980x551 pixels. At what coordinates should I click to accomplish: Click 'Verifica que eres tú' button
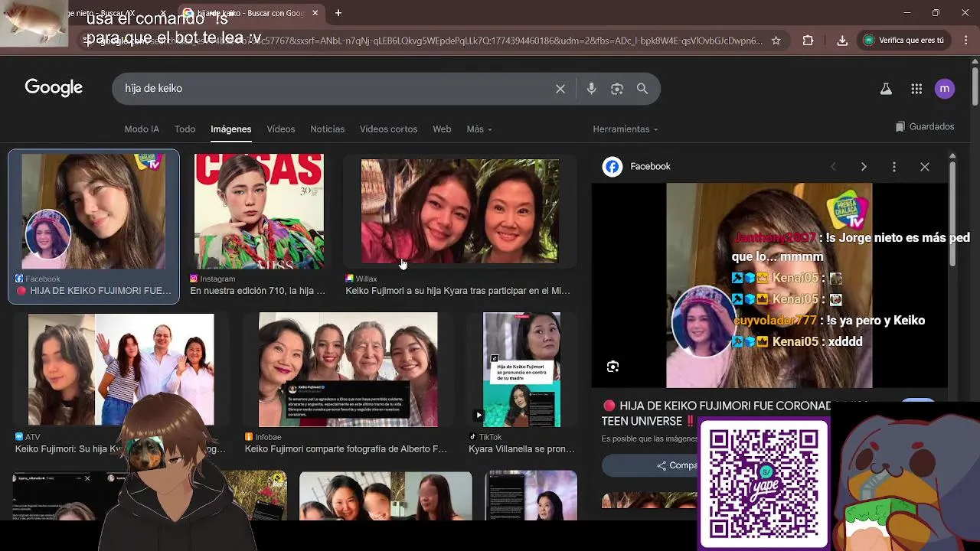click(x=904, y=41)
